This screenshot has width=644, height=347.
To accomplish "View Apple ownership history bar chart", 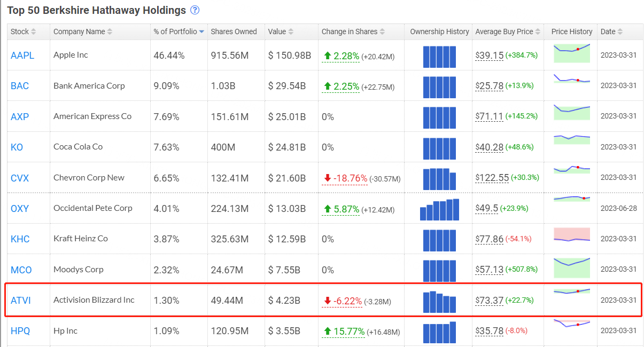I will pos(439,57).
